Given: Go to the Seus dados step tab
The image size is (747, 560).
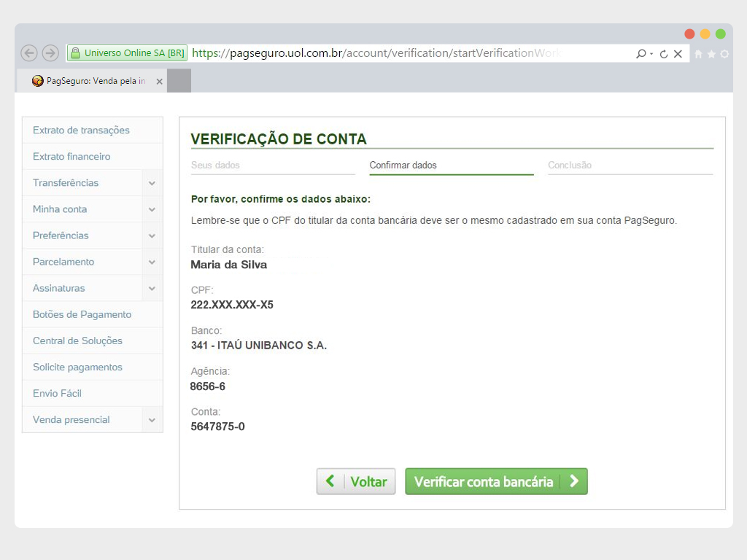Looking at the screenshot, I should coord(273,166).
